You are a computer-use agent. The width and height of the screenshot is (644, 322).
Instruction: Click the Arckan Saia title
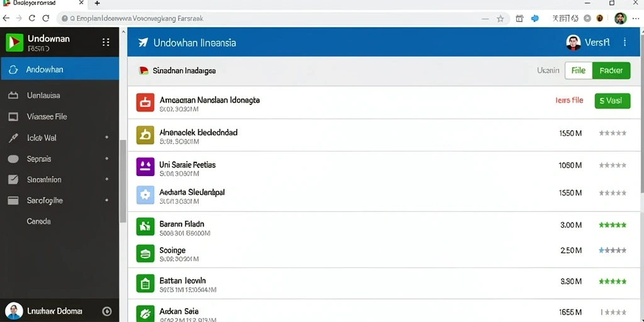[x=179, y=311]
